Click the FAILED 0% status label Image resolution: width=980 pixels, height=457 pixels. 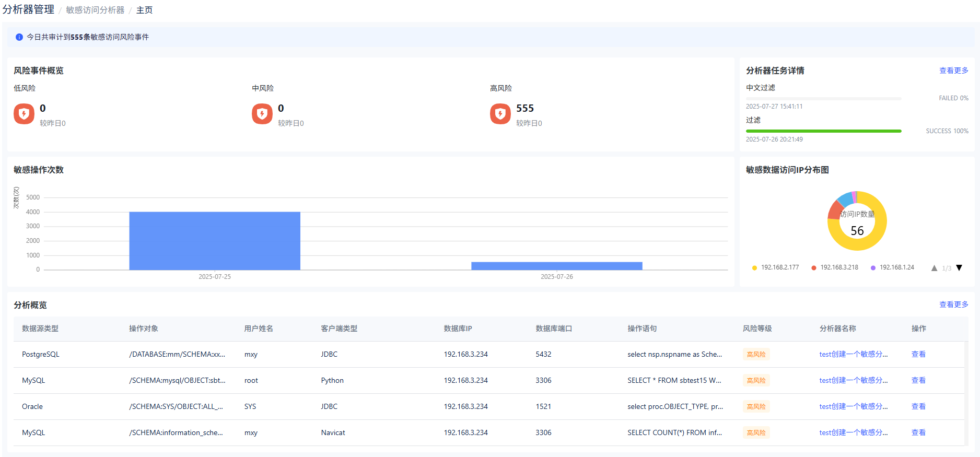coord(953,98)
